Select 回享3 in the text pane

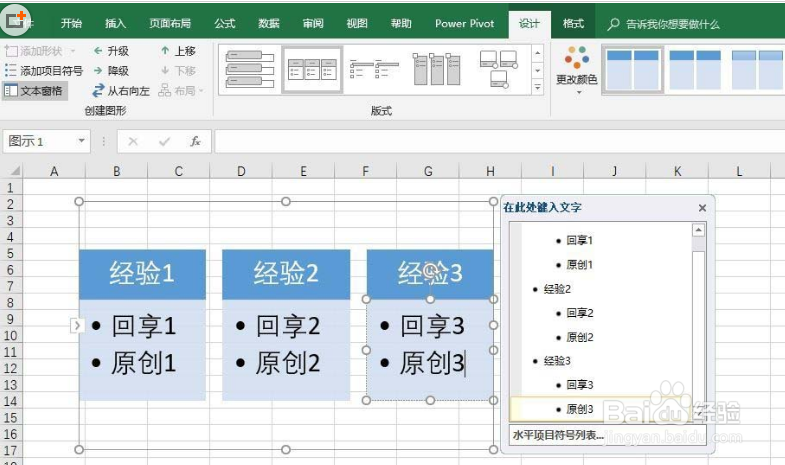[579, 385]
